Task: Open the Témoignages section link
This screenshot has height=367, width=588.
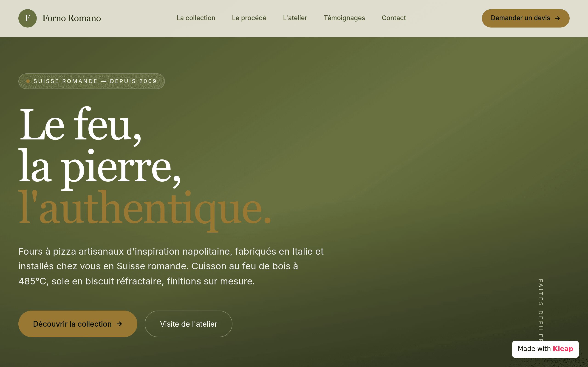Action: pos(344,18)
